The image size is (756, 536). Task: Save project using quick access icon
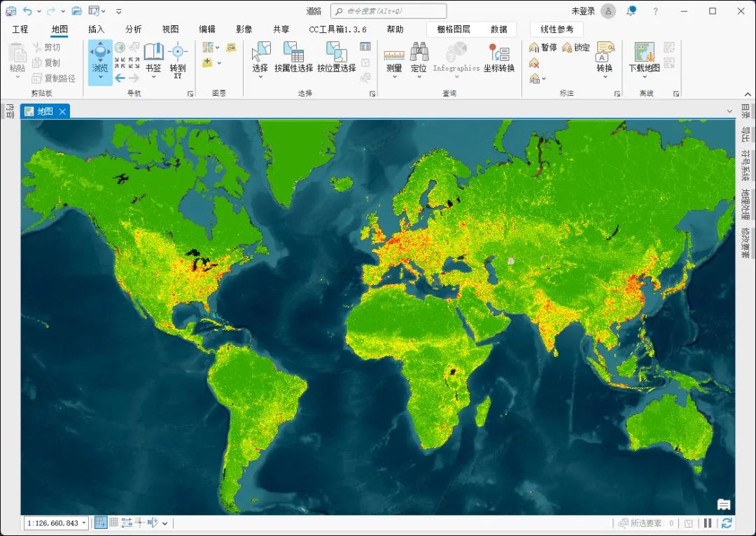pos(10,10)
